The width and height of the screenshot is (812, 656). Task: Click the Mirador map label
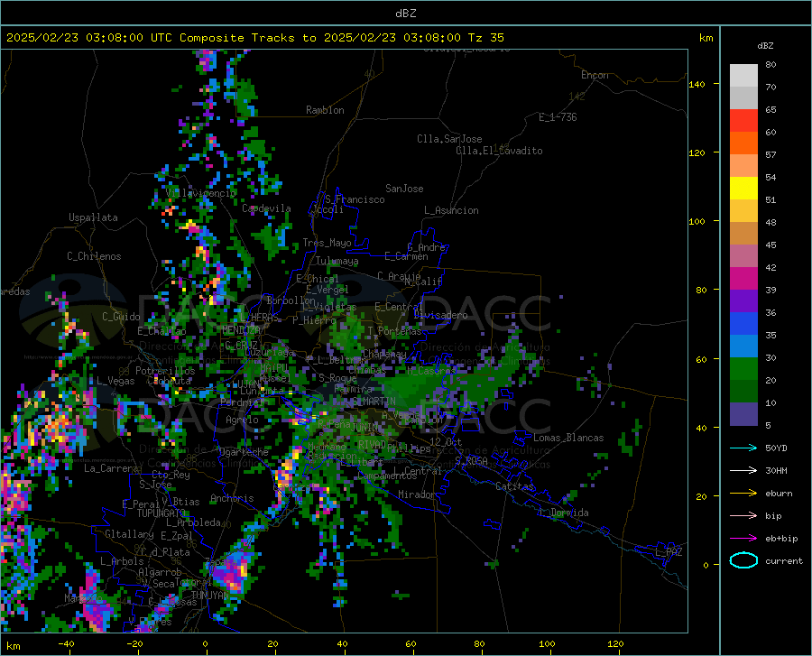point(417,494)
